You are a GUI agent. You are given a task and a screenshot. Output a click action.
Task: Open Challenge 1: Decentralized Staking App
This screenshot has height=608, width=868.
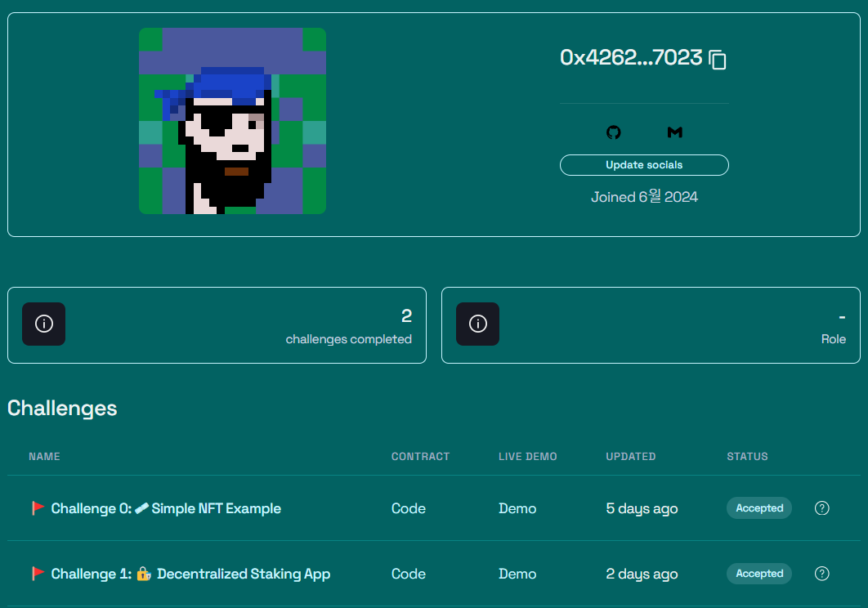190,574
